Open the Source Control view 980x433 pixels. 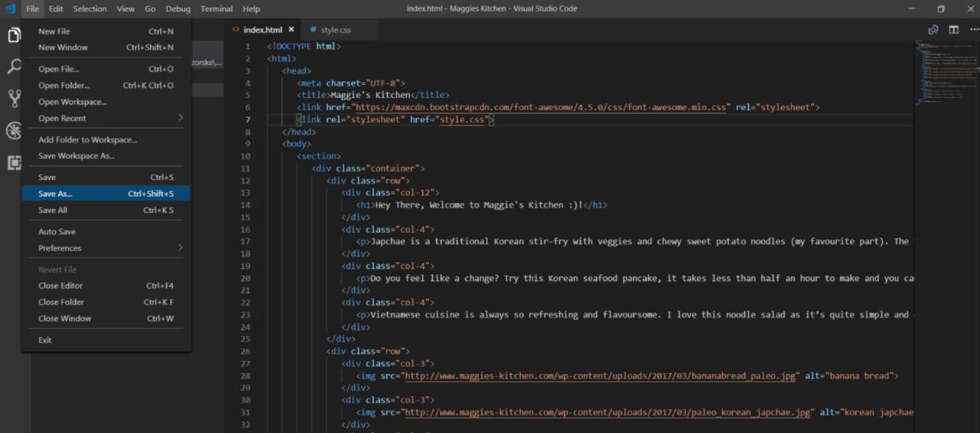tap(14, 96)
